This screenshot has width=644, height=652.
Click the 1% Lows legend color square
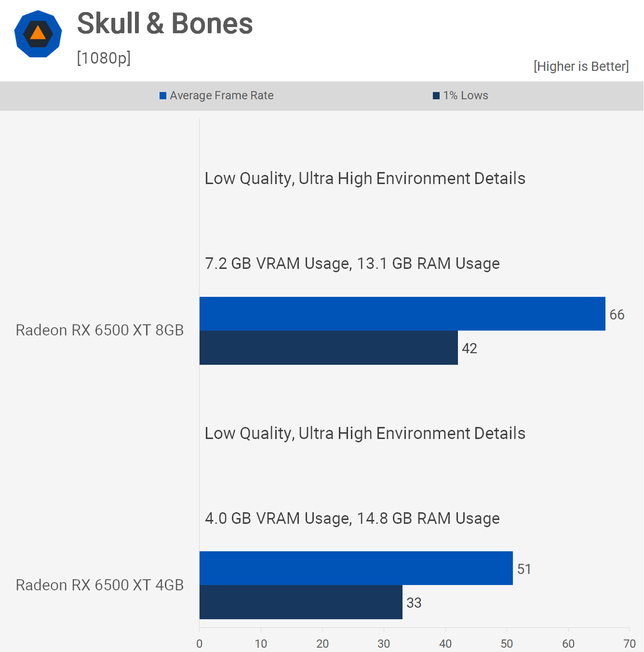[436, 96]
